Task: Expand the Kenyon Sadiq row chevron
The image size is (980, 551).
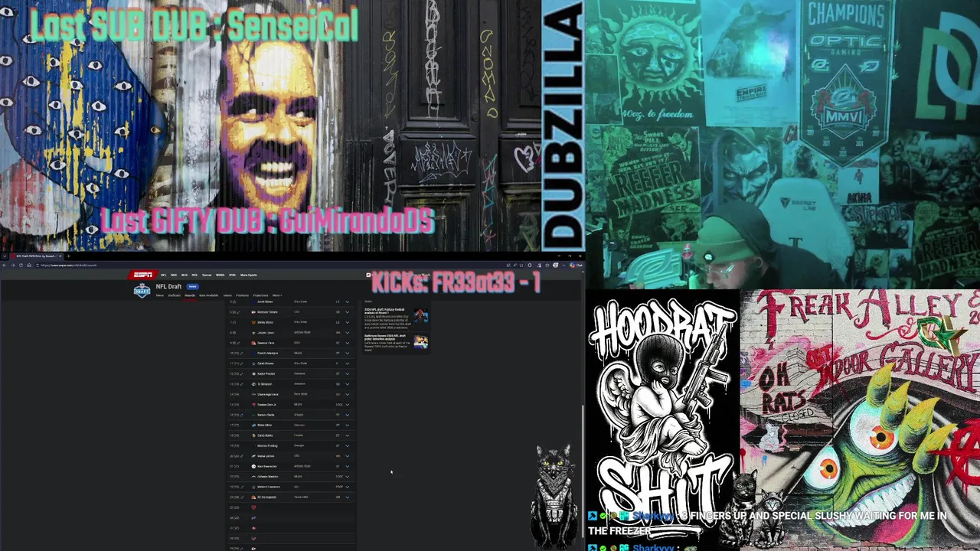Action: coord(347,415)
